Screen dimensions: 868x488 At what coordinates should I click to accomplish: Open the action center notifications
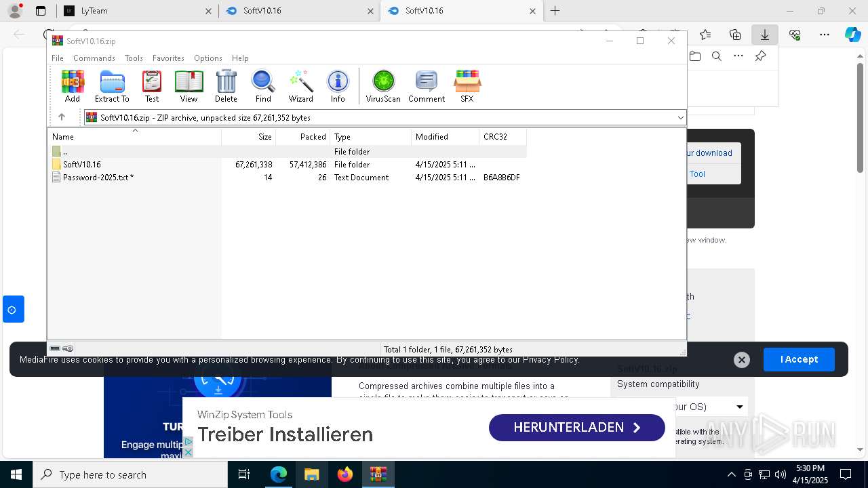click(x=846, y=474)
